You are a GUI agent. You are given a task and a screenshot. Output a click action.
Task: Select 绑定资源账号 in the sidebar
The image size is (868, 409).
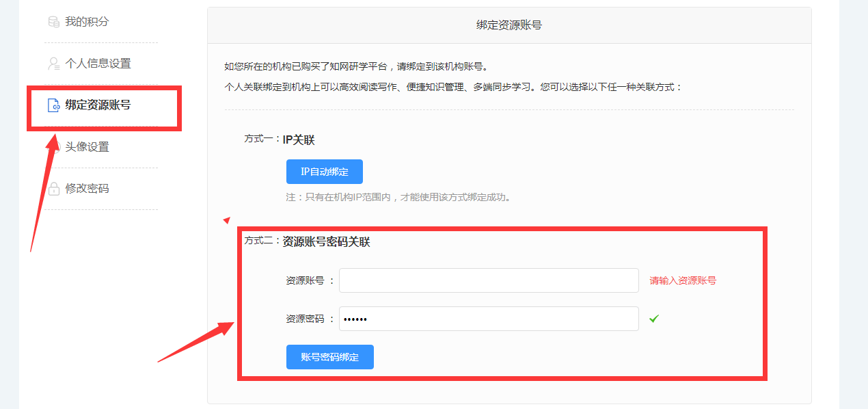tap(98, 105)
